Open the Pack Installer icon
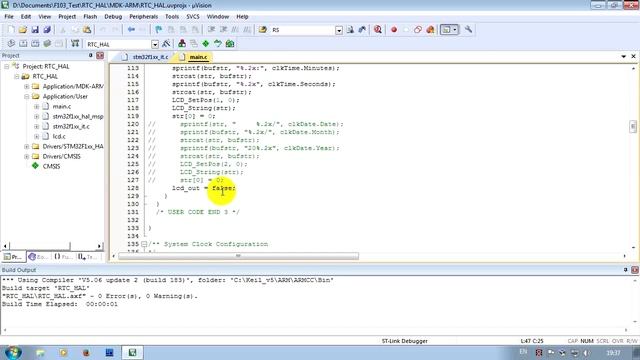Screen dimensions: 640x360 pos(230,44)
